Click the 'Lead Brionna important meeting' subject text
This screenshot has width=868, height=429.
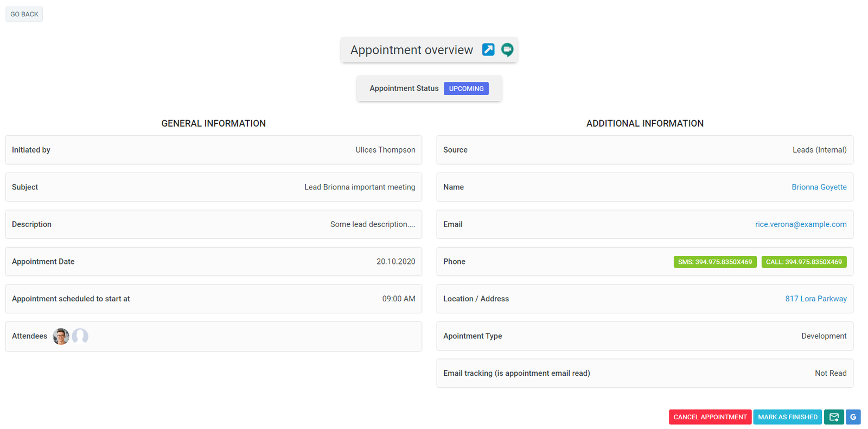(x=359, y=187)
